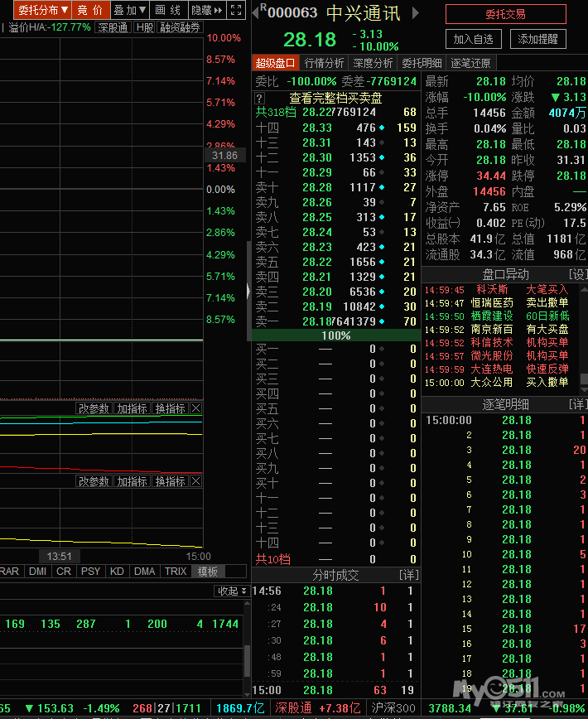This screenshot has width=588, height=719.
Task: Click the 100% buy-sell ratio bar
Action: point(336,335)
